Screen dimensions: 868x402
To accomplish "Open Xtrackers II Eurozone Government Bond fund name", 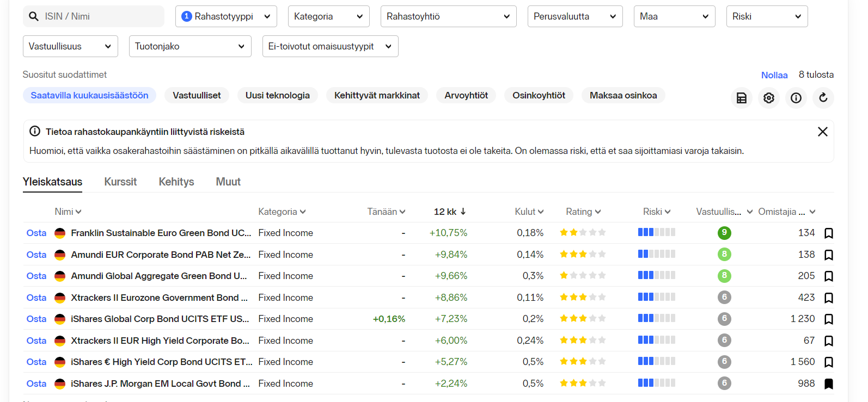I will [x=159, y=298].
